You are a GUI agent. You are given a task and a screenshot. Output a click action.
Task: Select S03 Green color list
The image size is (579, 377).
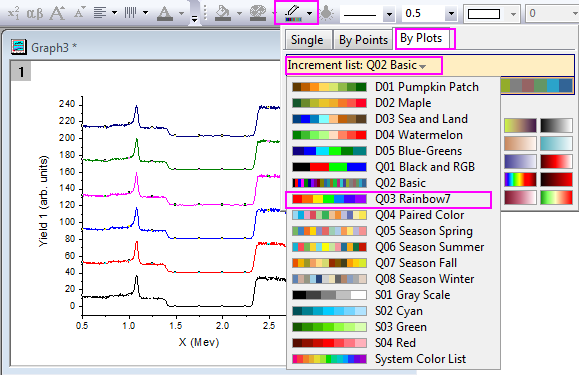(x=393, y=327)
